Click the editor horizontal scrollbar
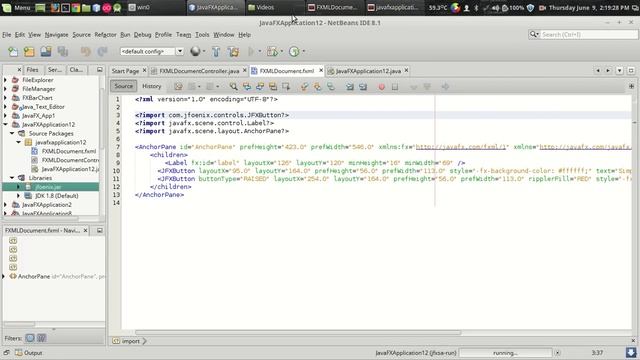640x360 pixels. click(298, 332)
